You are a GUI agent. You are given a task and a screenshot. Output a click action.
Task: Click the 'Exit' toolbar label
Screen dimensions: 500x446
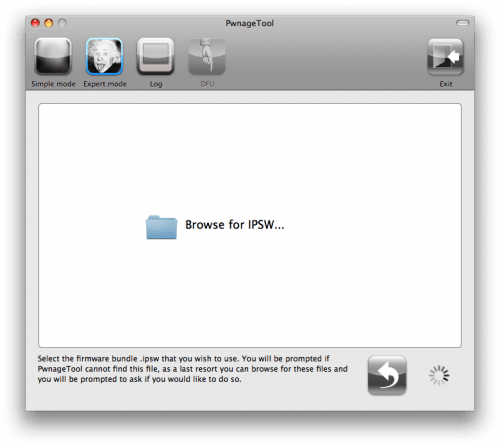click(x=446, y=84)
